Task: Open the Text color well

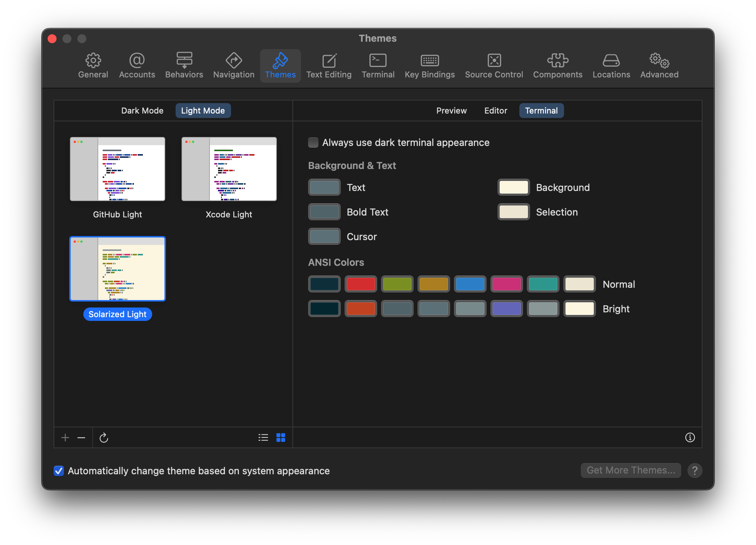Action: (324, 187)
